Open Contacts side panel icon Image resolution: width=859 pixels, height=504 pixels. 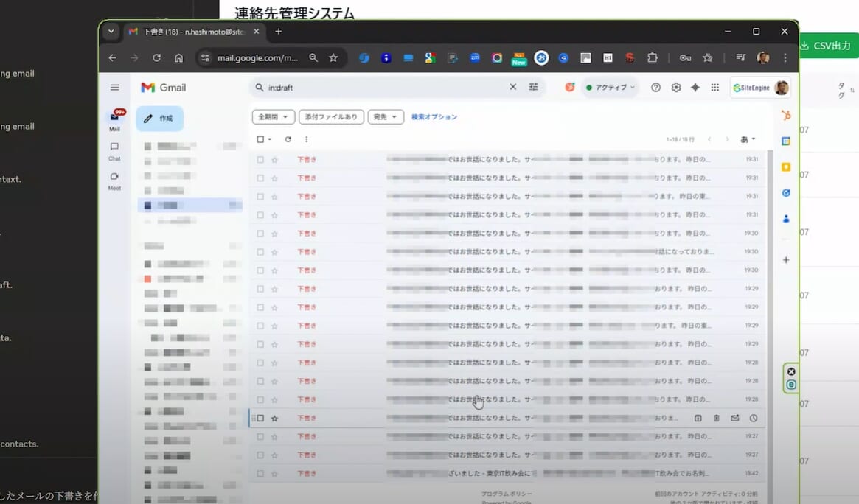click(x=786, y=219)
